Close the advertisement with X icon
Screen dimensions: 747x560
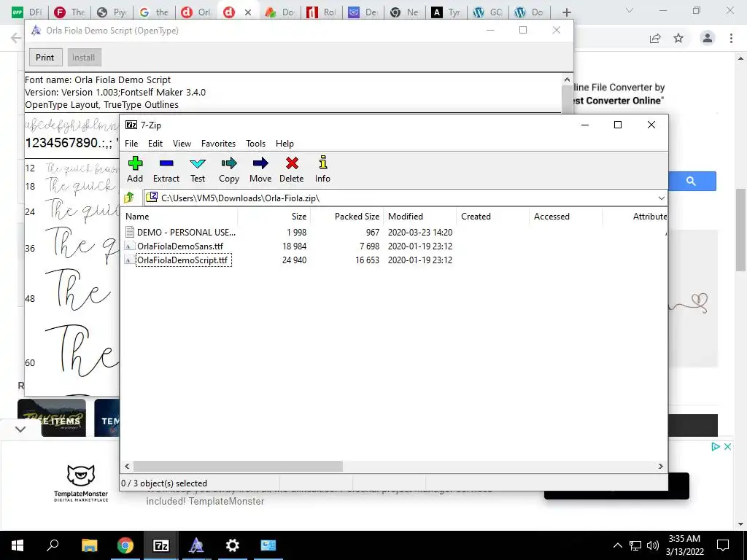tap(727, 447)
